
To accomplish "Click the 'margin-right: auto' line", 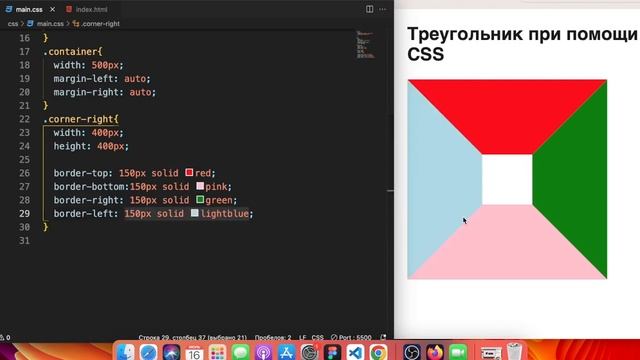I will 104,92.
